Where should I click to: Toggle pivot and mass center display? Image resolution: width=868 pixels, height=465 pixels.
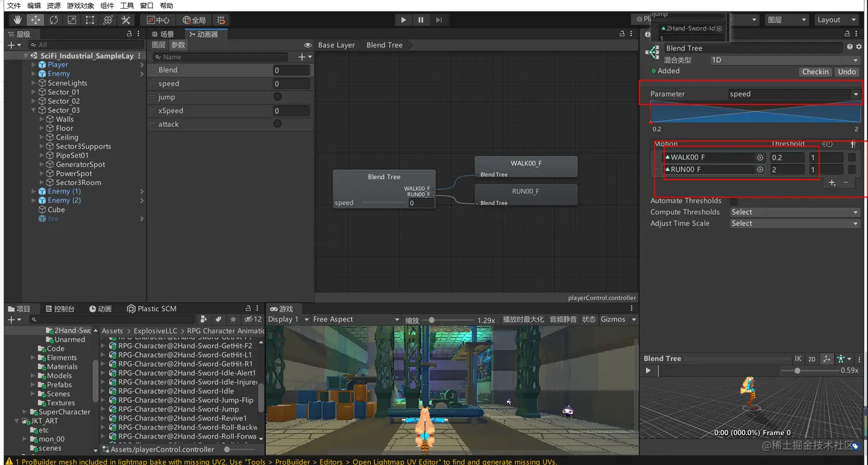click(x=827, y=359)
